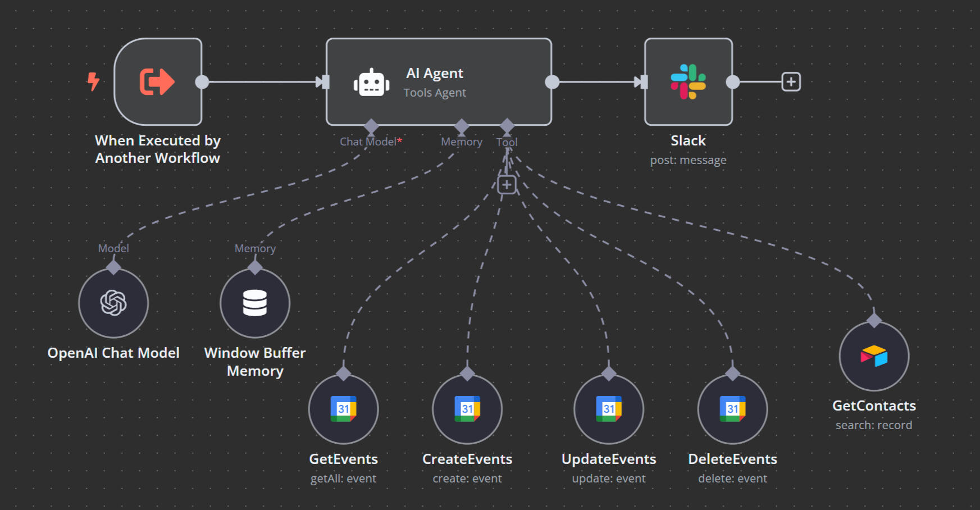The height and width of the screenshot is (510, 980).
Task: Click the diamond connector atop UpdateEvents node
Action: pyautogui.click(x=609, y=374)
